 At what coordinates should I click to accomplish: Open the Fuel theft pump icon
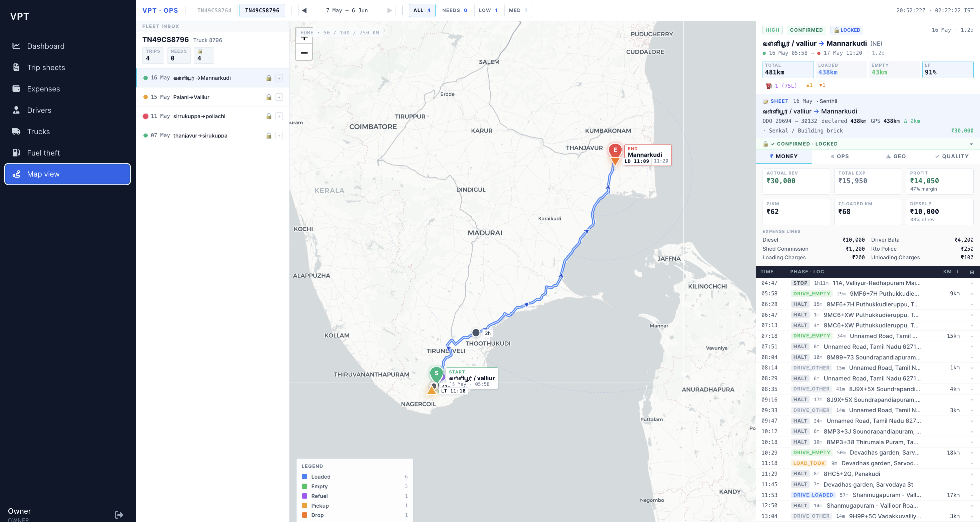pos(16,152)
